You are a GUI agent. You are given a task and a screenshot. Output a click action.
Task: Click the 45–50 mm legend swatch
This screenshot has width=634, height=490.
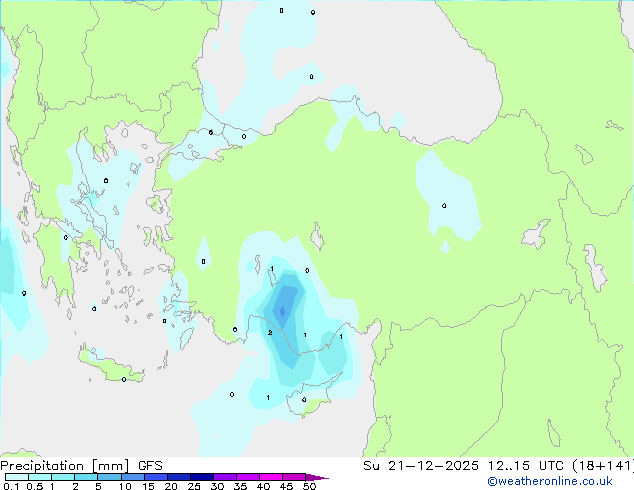(294, 477)
